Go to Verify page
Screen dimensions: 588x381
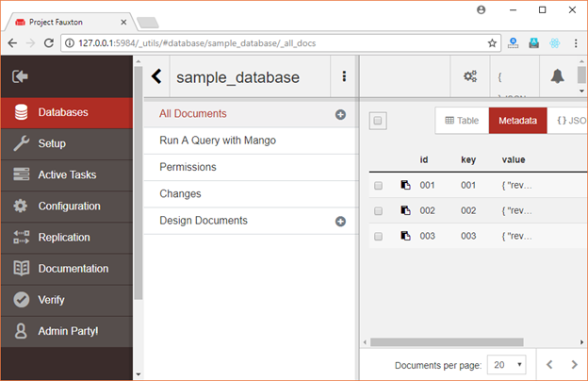coord(67,300)
